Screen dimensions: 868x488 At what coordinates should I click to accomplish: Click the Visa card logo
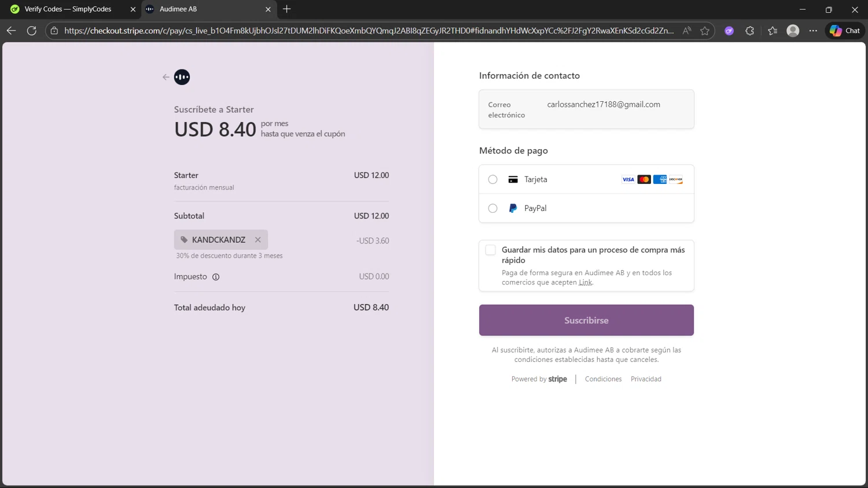pyautogui.click(x=628, y=179)
